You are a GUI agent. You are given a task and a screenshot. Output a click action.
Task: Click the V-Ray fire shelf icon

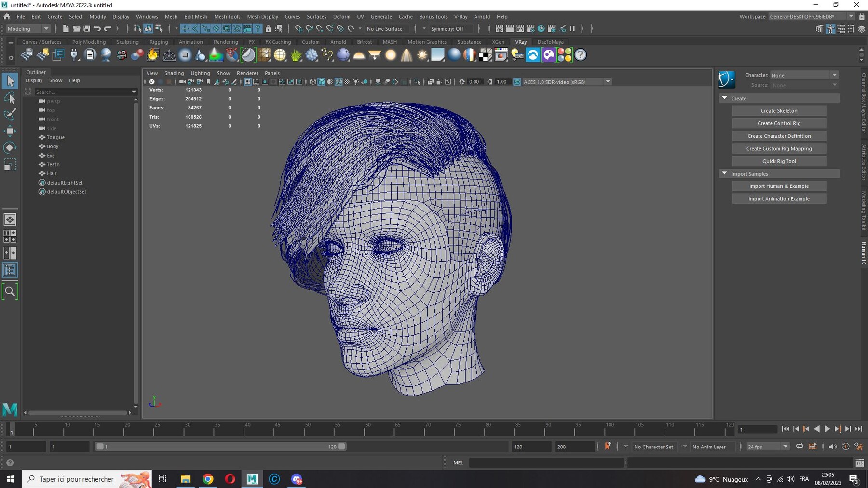tap(153, 55)
